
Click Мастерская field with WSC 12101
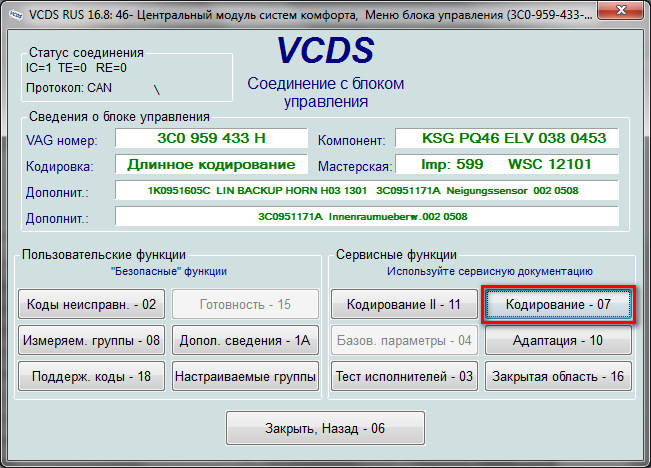(507, 164)
